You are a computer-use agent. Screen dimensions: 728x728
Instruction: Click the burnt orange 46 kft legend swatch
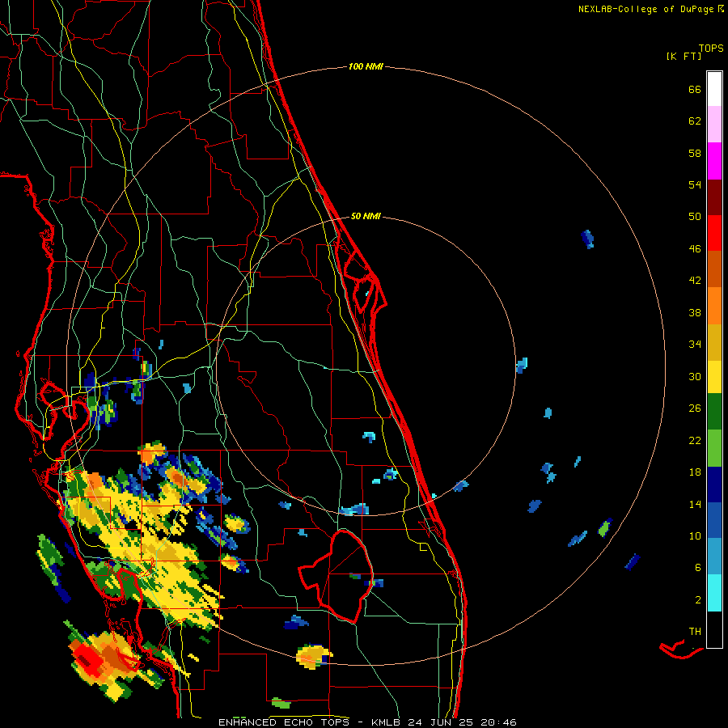point(714,269)
